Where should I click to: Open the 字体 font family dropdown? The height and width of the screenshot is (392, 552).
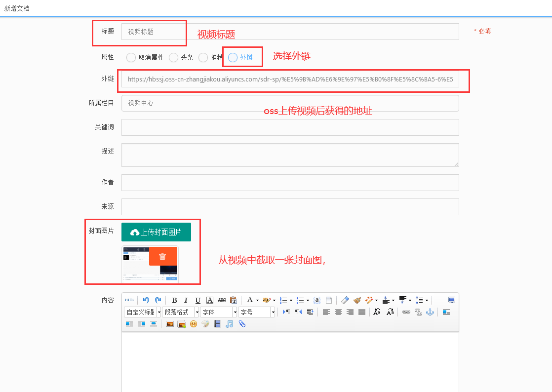219,312
